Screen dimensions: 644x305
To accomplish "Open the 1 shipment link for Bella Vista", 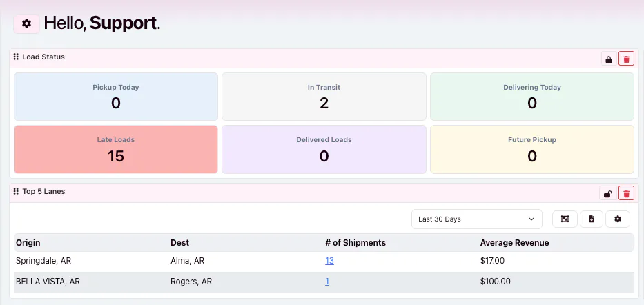I will click(x=327, y=282).
